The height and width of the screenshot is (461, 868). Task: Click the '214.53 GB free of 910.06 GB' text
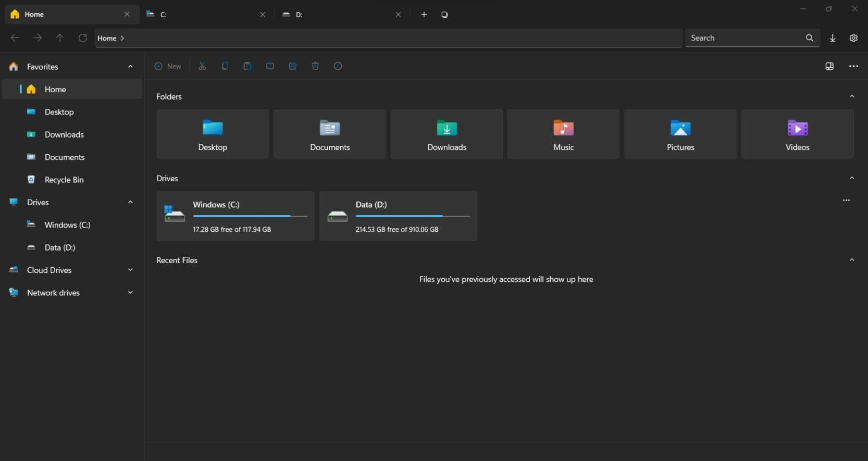(x=397, y=229)
